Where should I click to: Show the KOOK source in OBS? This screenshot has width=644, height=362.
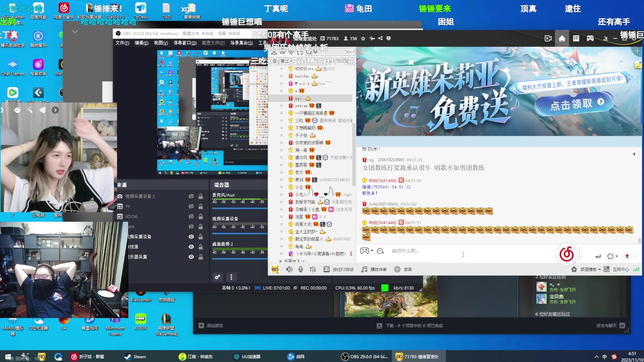(x=191, y=217)
